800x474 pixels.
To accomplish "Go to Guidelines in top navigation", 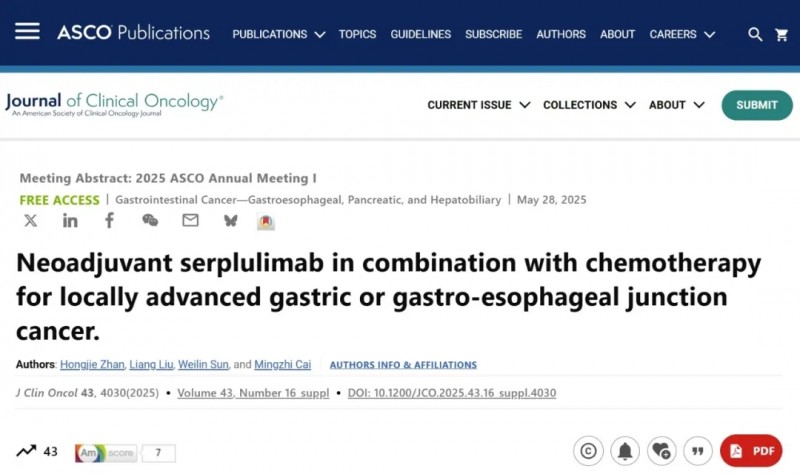I will (421, 34).
